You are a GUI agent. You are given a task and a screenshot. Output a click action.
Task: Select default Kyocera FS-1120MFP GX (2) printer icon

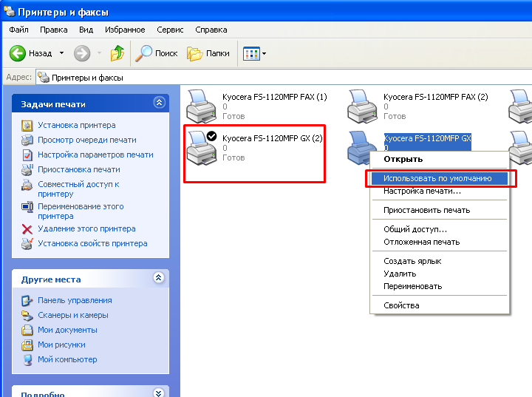tap(202, 148)
